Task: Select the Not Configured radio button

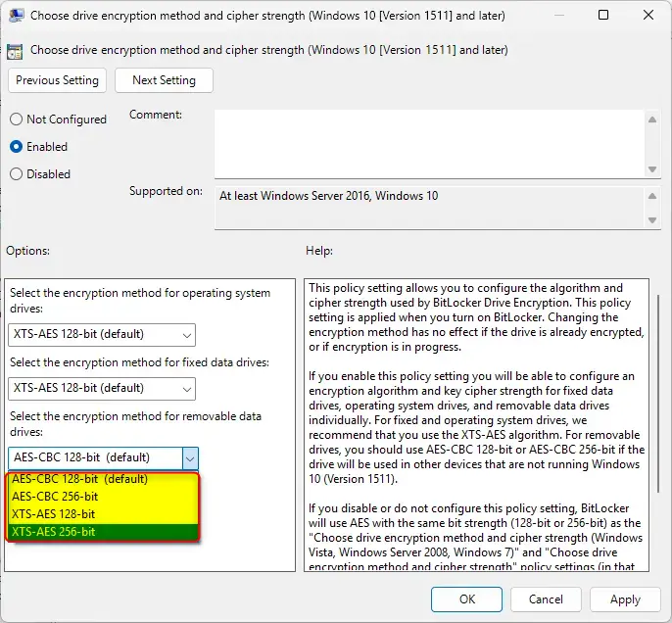Action: coord(58,120)
